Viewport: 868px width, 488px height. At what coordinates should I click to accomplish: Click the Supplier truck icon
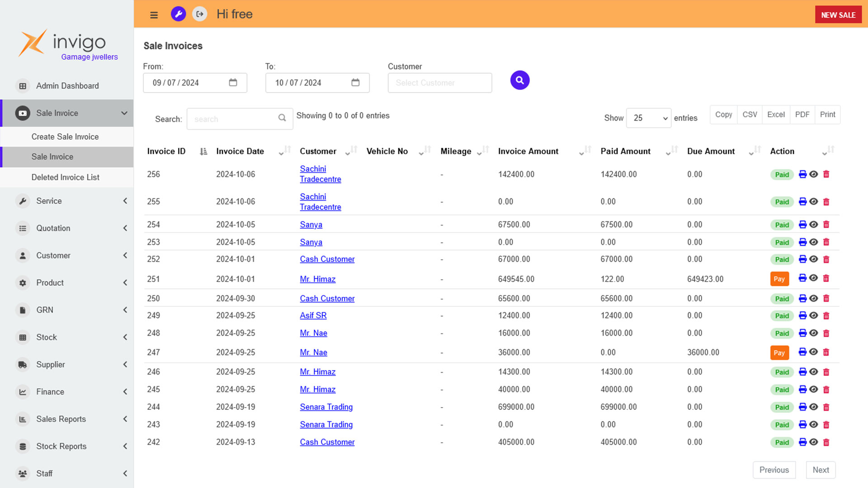click(23, 365)
